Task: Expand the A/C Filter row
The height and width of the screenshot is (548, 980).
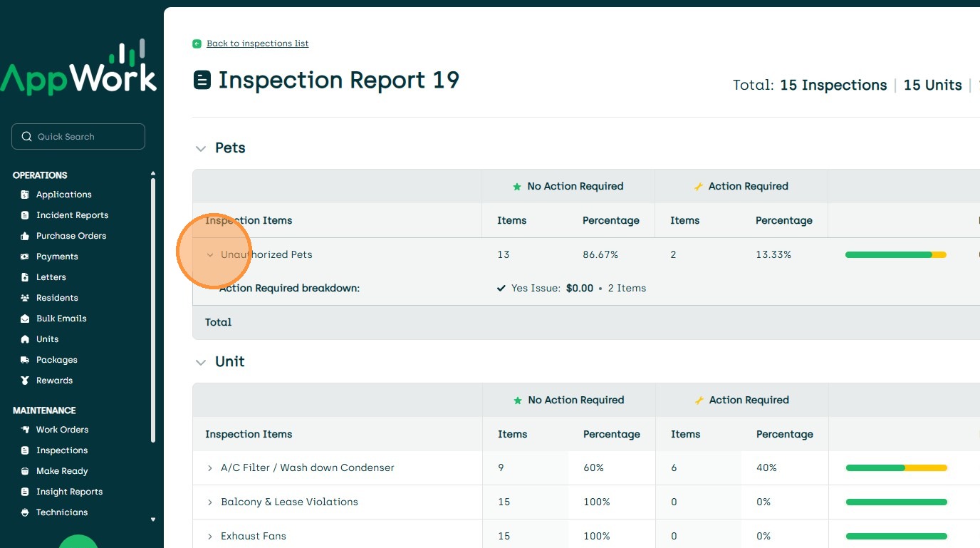Action: (x=210, y=468)
